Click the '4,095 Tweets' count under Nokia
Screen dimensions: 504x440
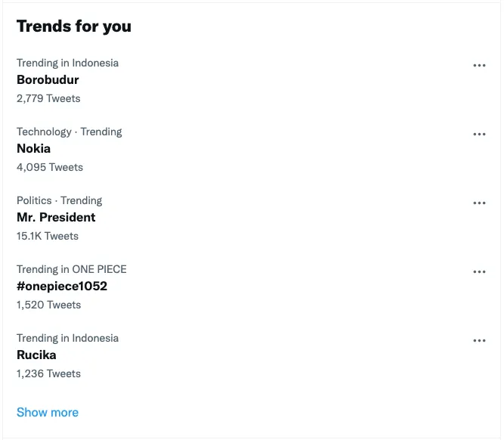pos(50,167)
